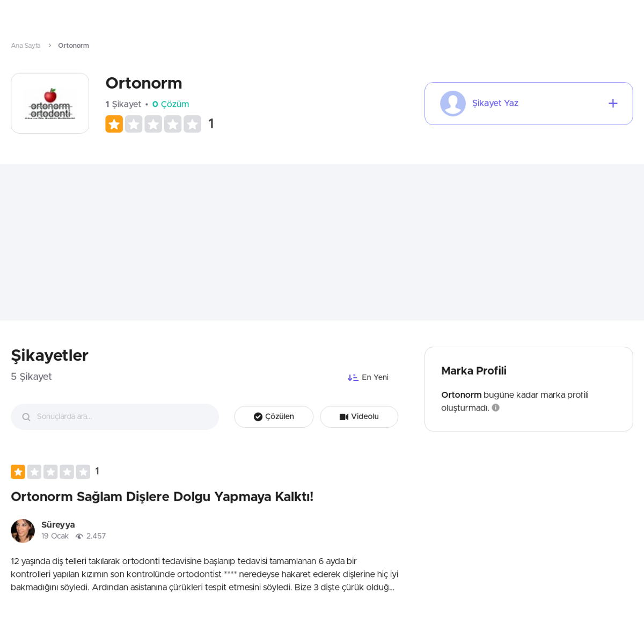This screenshot has width=644, height=644.
Task: Click the Ortonorm brand name heading
Action: [x=144, y=83]
